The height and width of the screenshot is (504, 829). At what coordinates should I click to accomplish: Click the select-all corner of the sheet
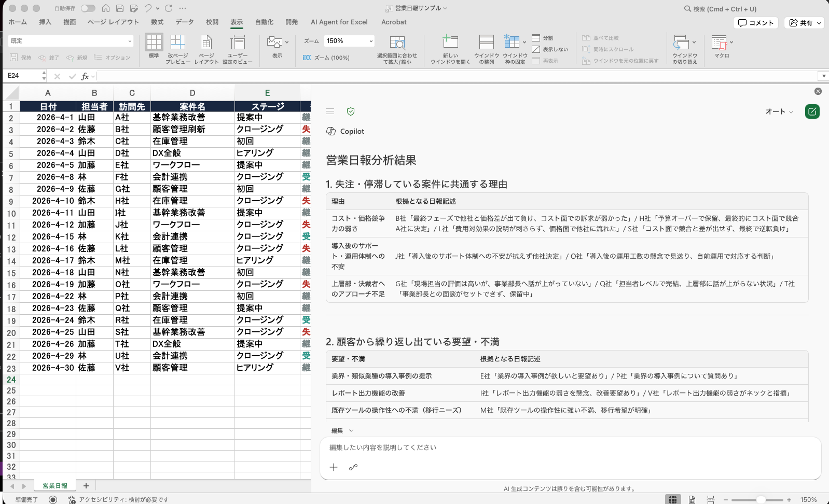pyautogui.click(x=11, y=93)
